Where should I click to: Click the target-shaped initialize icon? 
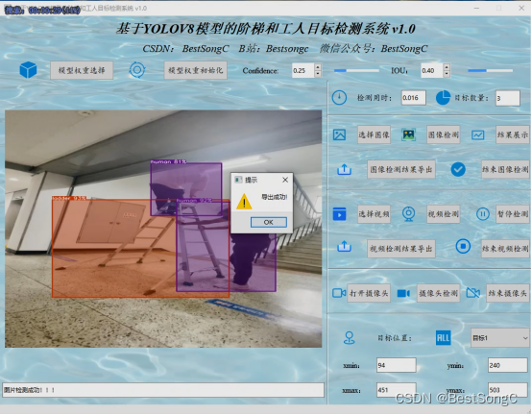(x=137, y=70)
